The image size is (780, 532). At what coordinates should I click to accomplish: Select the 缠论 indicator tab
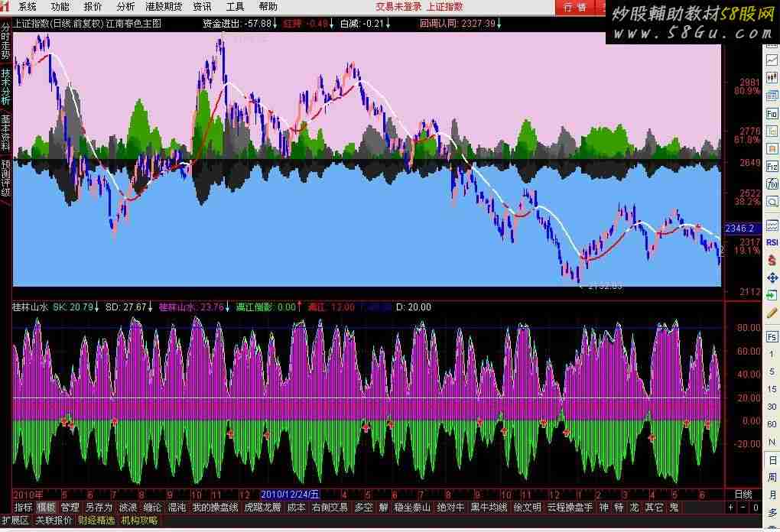152,507
